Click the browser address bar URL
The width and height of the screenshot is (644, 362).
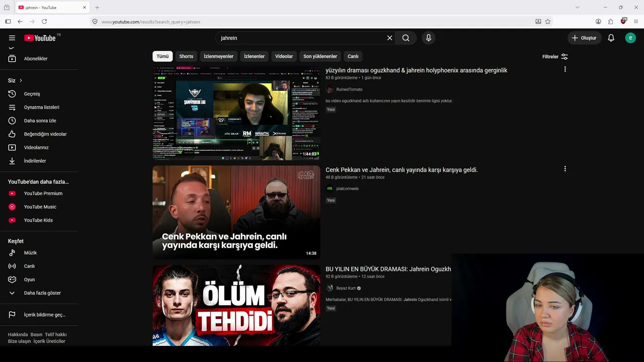(150, 22)
